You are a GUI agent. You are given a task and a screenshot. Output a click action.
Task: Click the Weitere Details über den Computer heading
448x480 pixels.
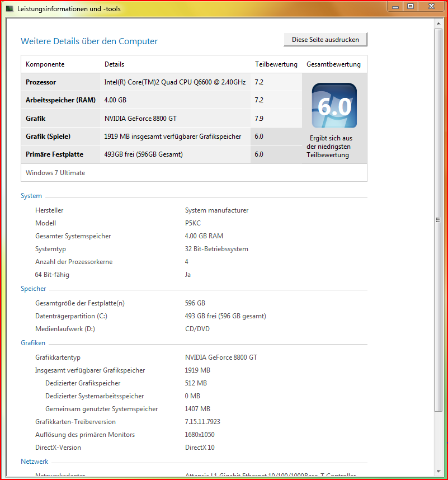(x=89, y=41)
